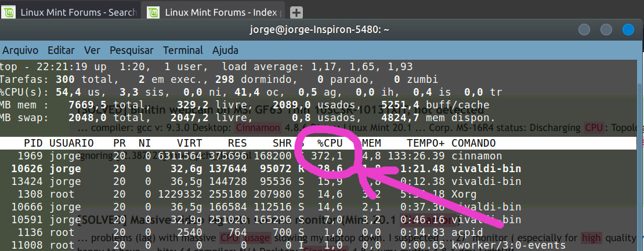Click the Tarefas 300 total text
The width and height of the screenshot is (644, 251).
pyautogui.click(x=58, y=79)
